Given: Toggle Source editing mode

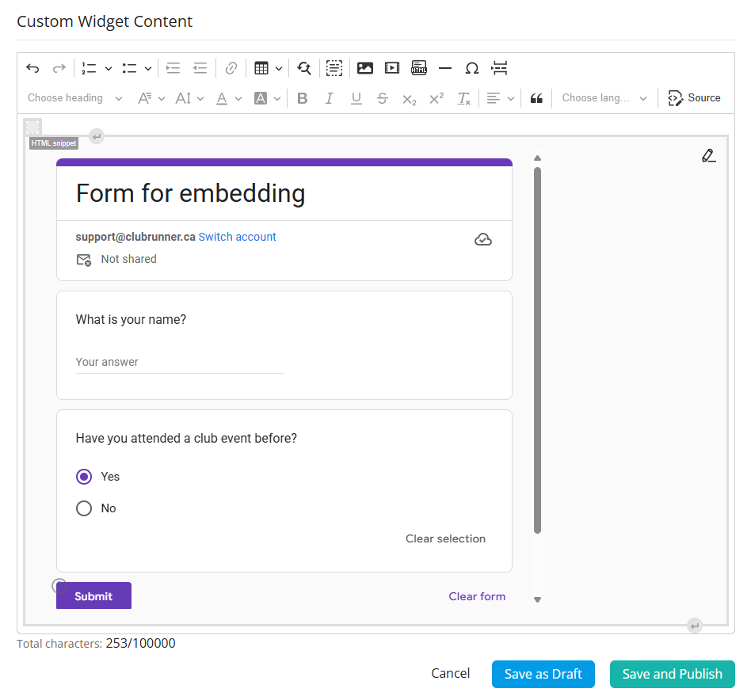Looking at the screenshot, I should [694, 98].
